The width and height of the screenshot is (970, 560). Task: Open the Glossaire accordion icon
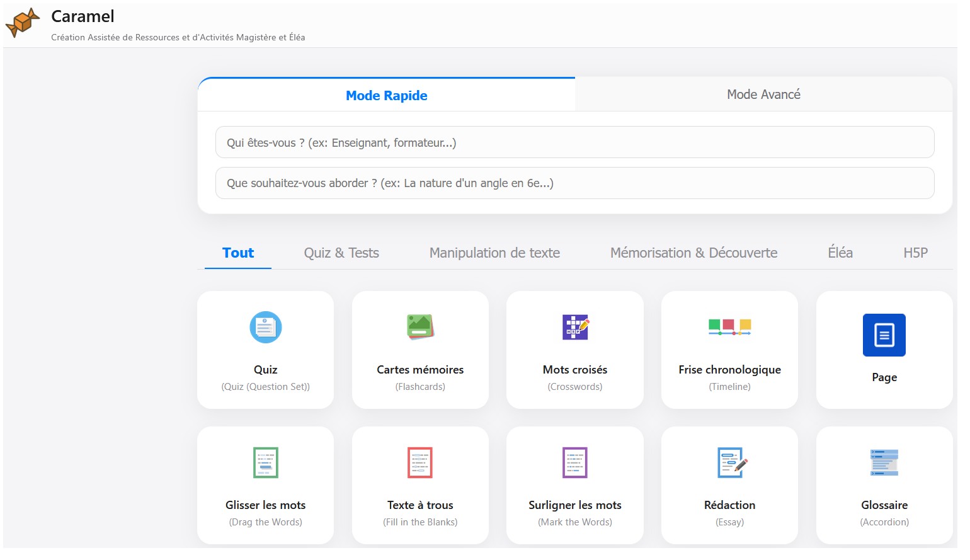pyautogui.click(x=884, y=463)
